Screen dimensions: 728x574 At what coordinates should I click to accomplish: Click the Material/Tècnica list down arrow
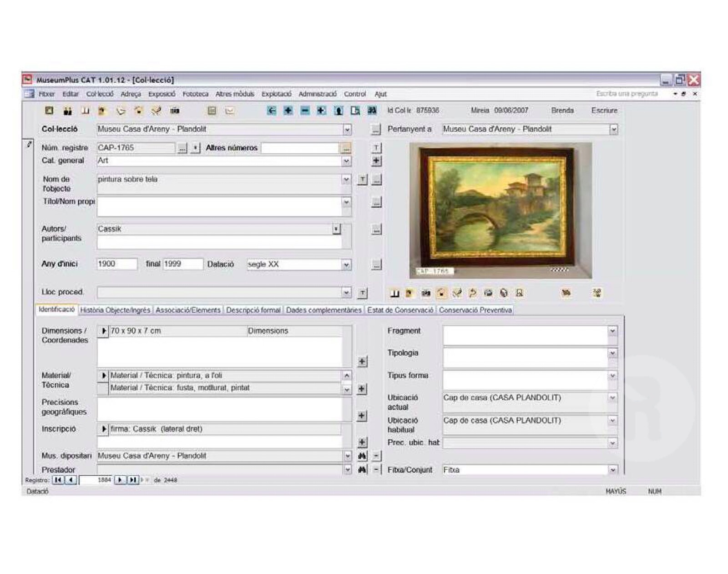point(347,389)
